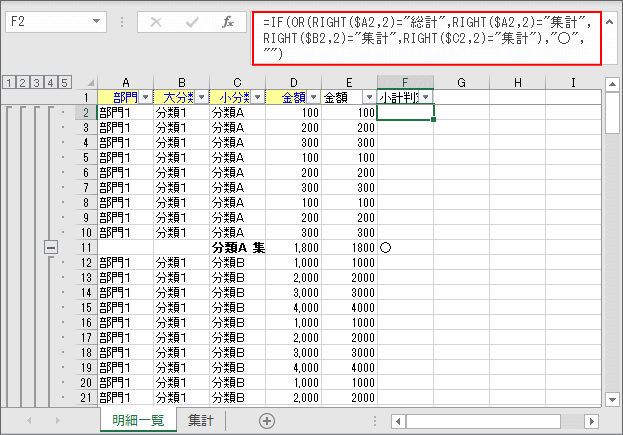Select row 11 header
The width and height of the screenshot is (623, 435).
click(86, 246)
